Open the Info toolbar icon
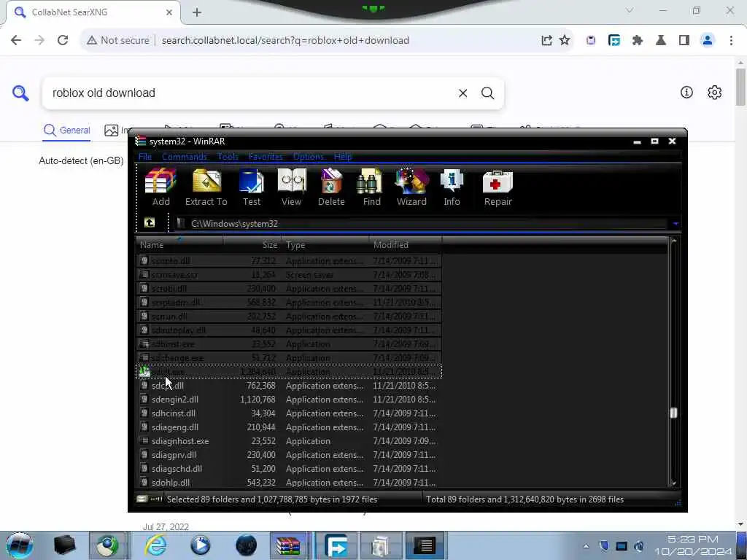The width and height of the screenshot is (747, 560). [x=452, y=187]
